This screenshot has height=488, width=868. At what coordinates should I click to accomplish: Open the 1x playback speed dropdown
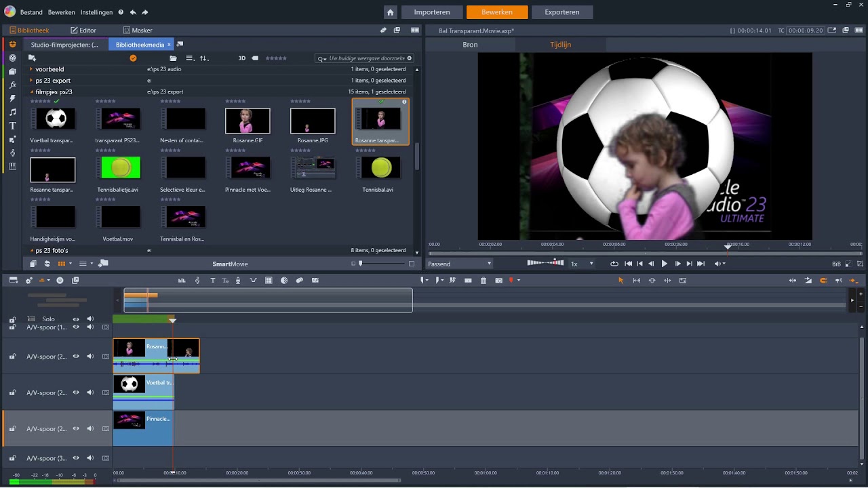[582, 264]
